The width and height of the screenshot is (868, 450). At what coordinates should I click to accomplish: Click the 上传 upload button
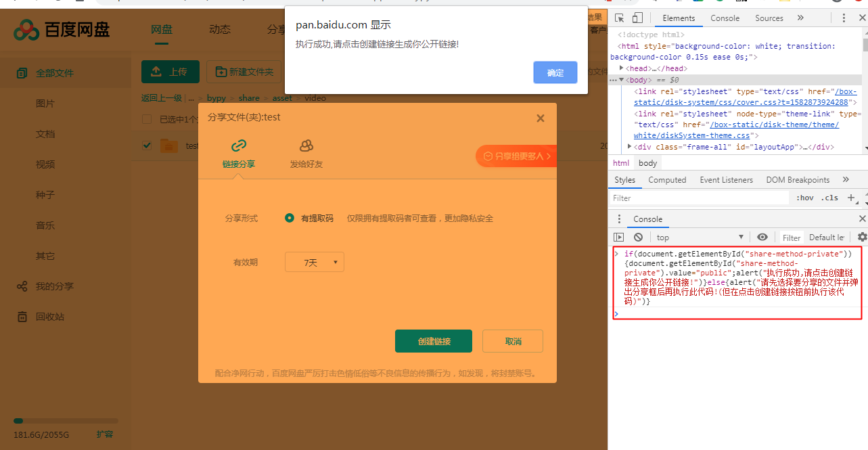click(170, 72)
